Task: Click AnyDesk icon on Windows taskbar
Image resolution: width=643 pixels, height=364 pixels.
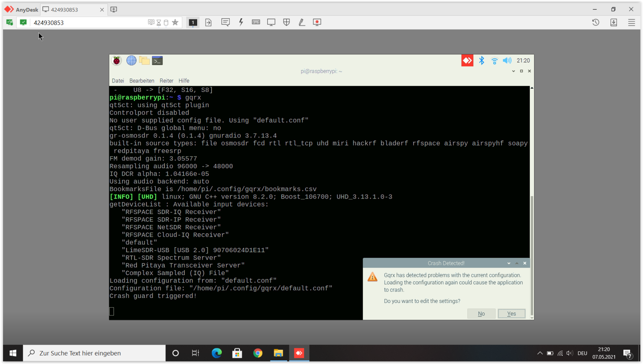Action: coord(299,353)
